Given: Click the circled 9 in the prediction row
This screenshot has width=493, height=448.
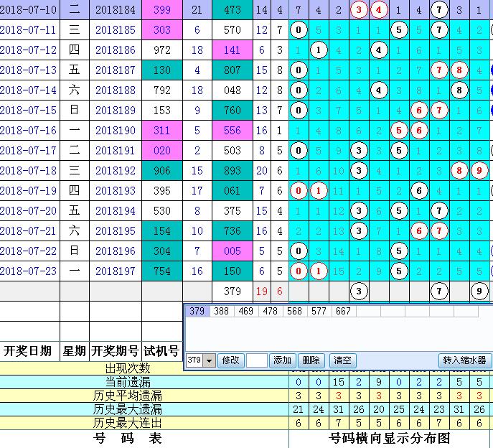Looking at the screenshot, I should click(x=479, y=291).
